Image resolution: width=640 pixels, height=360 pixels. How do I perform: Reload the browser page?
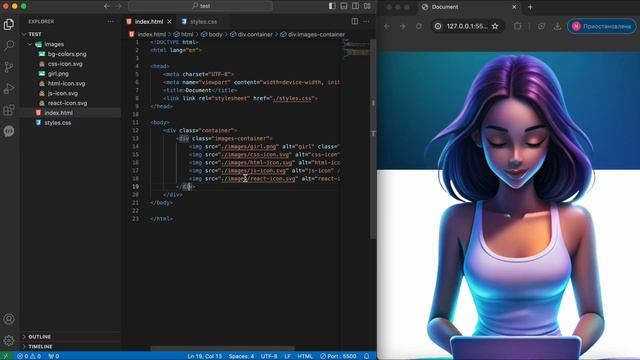tap(419, 26)
